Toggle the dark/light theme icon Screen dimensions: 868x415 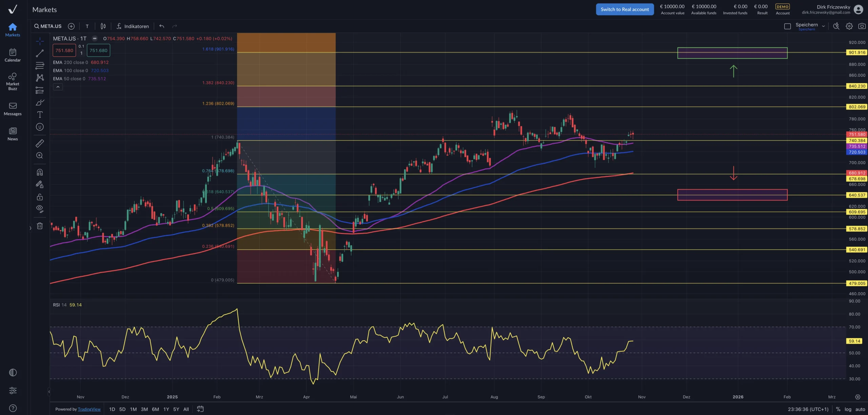click(13, 373)
